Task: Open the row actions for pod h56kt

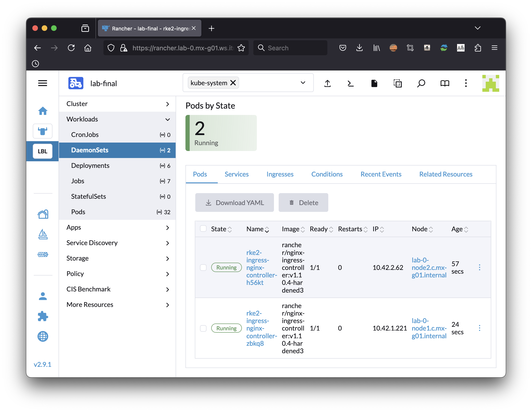Action: point(479,267)
